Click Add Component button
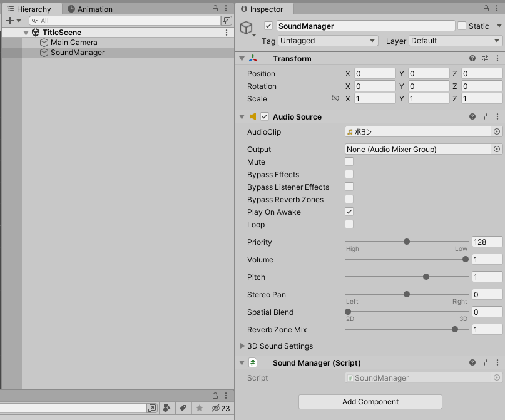 point(370,402)
